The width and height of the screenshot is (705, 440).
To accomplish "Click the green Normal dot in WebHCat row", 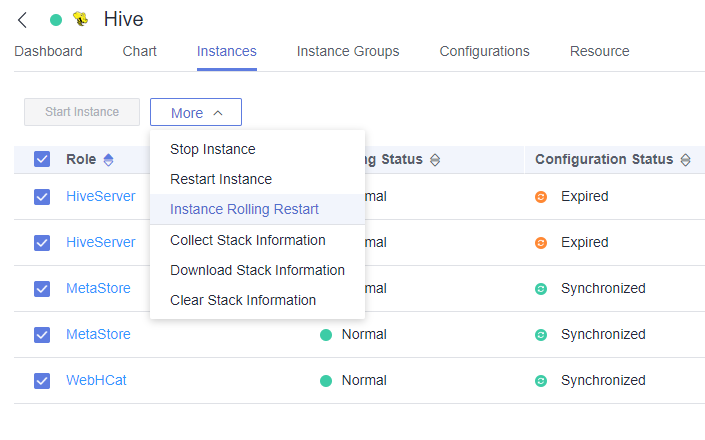I will coord(326,381).
